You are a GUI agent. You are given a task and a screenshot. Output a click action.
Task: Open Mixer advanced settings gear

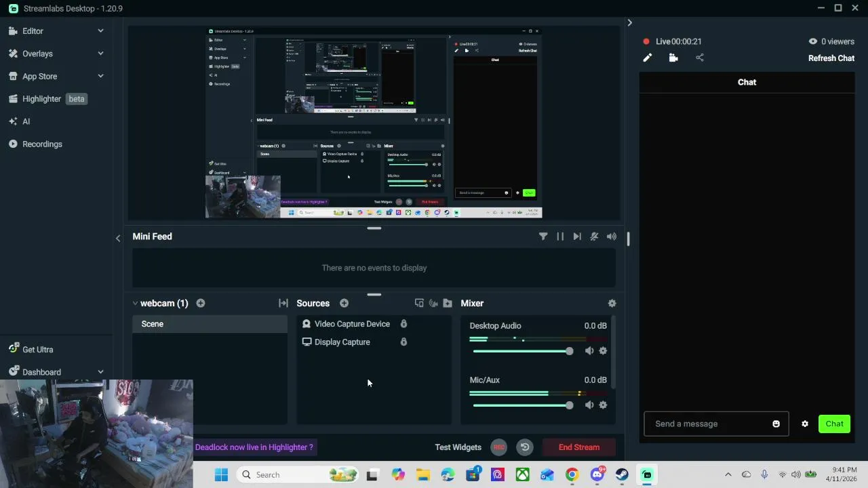pos(612,304)
